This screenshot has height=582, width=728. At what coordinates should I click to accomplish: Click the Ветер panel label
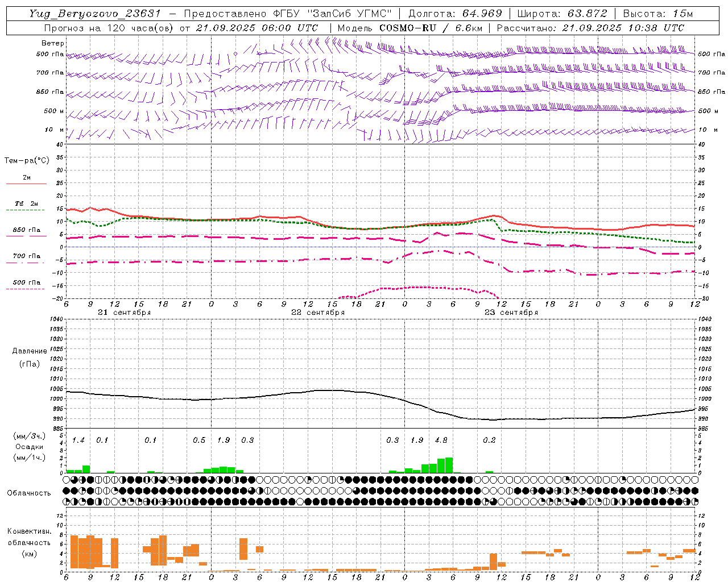click(x=53, y=43)
